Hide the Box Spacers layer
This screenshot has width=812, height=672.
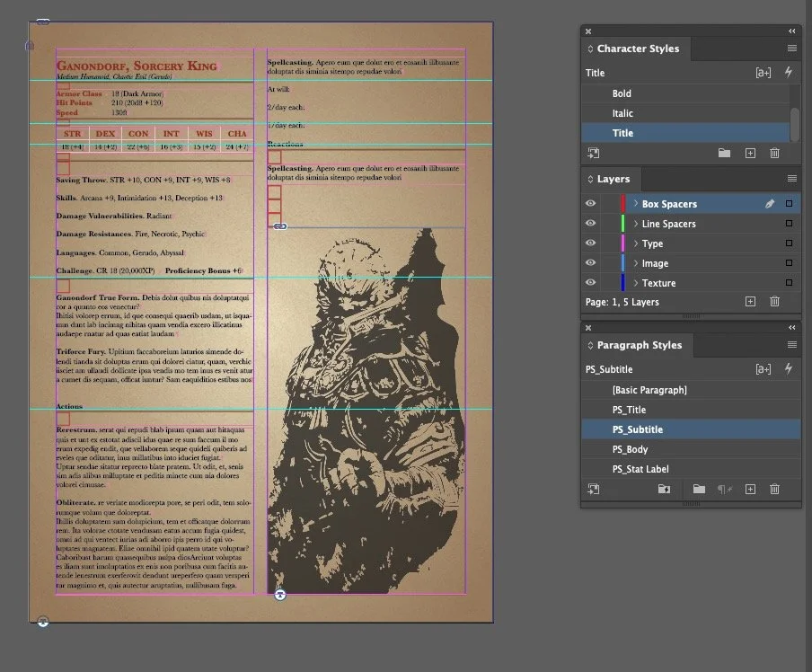(x=590, y=204)
